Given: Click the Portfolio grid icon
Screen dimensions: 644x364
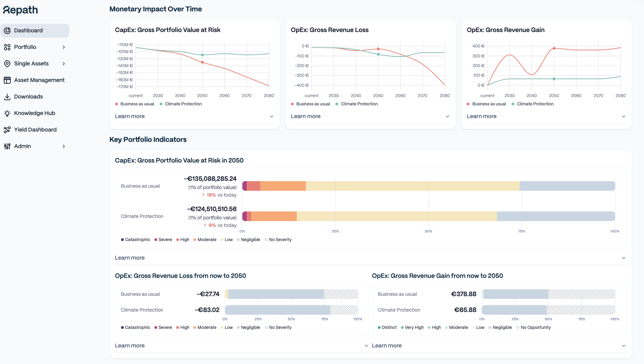Looking at the screenshot, I should pos(7,47).
